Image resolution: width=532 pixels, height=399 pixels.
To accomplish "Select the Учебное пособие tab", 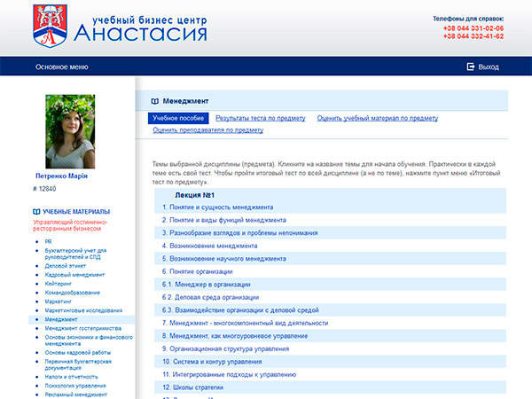I will pyautogui.click(x=178, y=118).
